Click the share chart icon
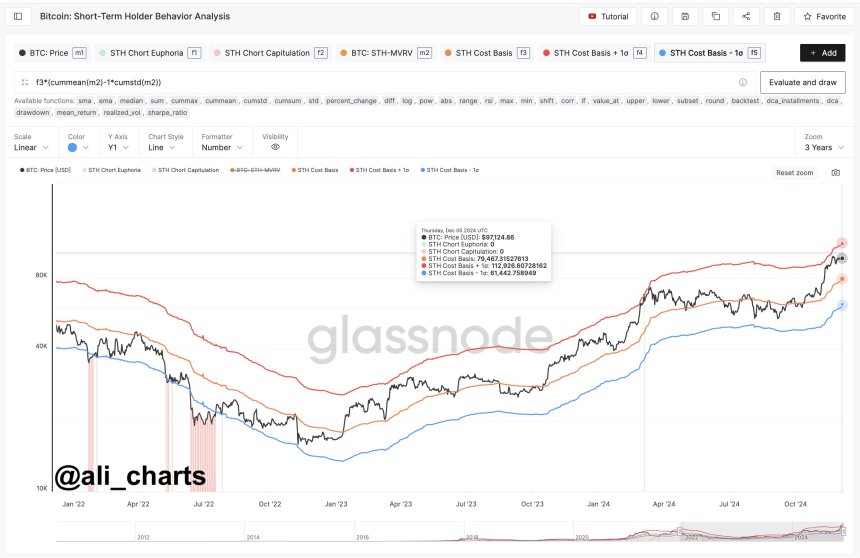 746,17
